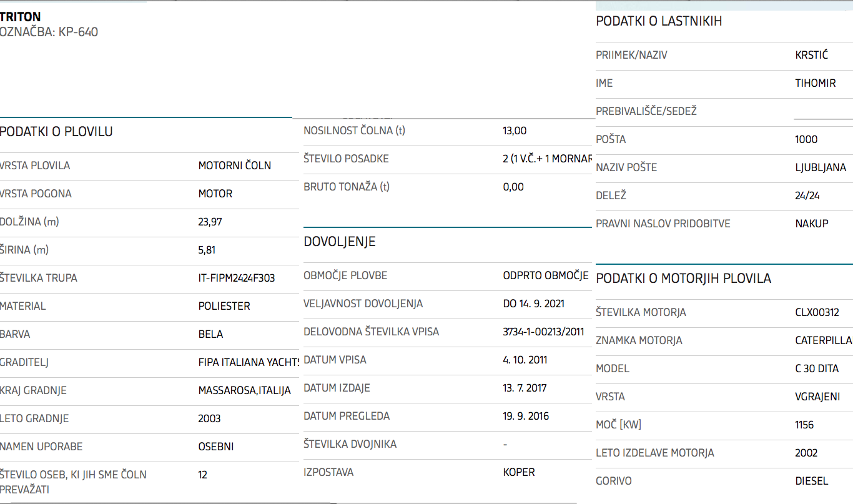This screenshot has height=504, width=853.
Task: Select the owner surname KRSTIĆ
Action: coord(812,55)
